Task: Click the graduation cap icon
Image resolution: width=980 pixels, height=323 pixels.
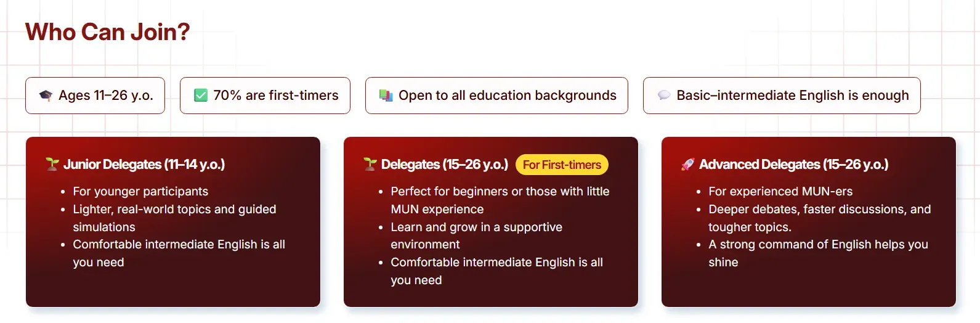Action: point(46,96)
